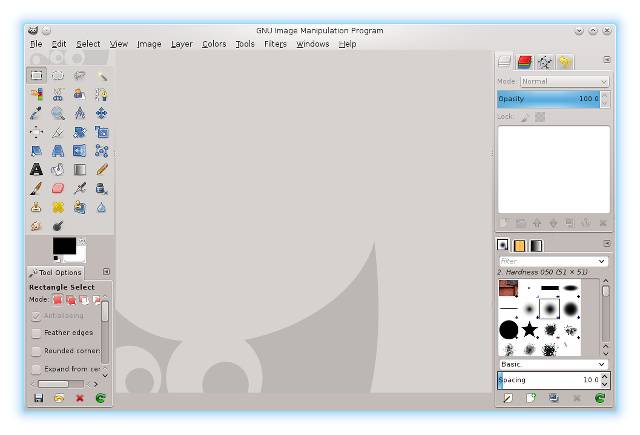Select the Smudge tool
The width and height of the screenshot is (640, 435).
click(x=36, y=226)
